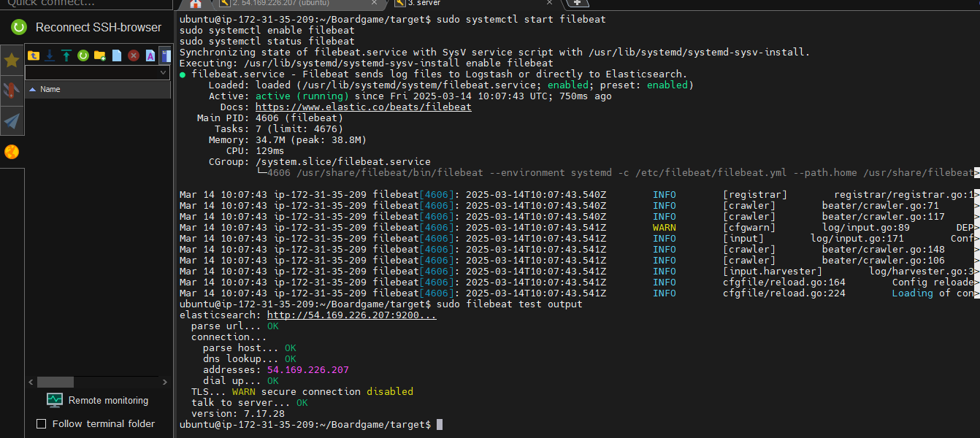Click the magenta 54.169.226.207 address text
980x438 pixels.
click(x=308, y=370)
